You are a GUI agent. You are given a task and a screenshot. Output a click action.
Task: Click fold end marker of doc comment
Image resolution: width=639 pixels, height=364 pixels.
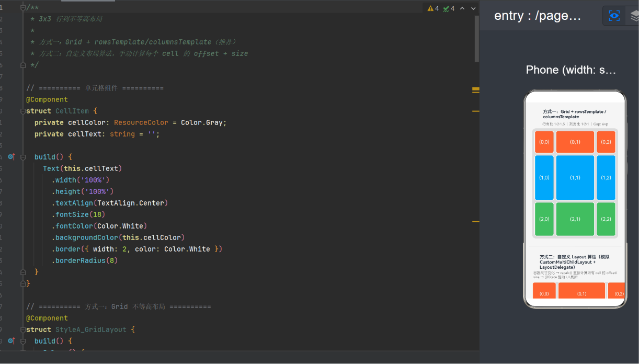[22, 65]
